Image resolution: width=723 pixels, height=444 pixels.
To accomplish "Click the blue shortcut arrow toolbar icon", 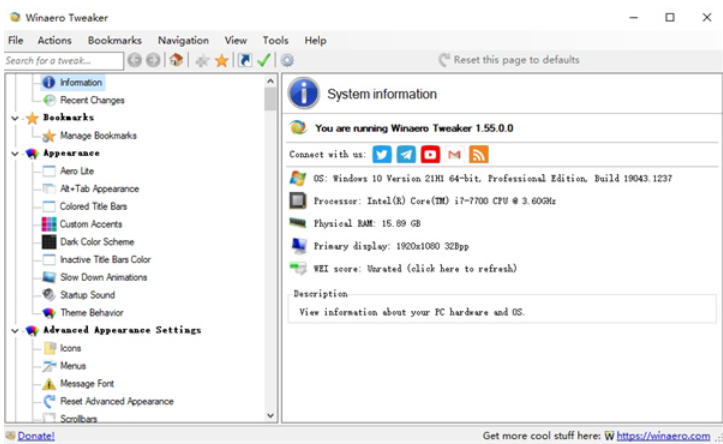I will click(x=244, y=60).
